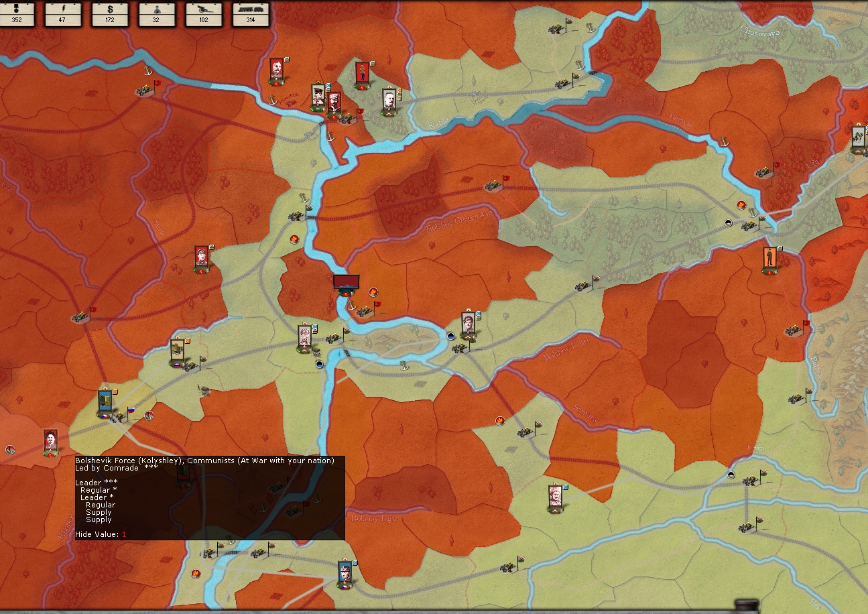Click the soldier conscripts icon showing 32
868x614 pixels.
coord(157,13)
